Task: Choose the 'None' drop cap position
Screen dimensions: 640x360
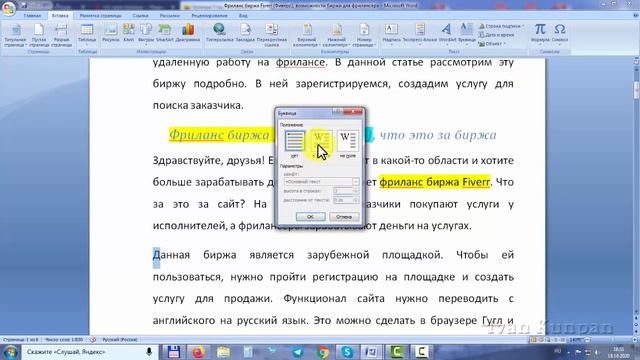Action: (x=295, y=144)
